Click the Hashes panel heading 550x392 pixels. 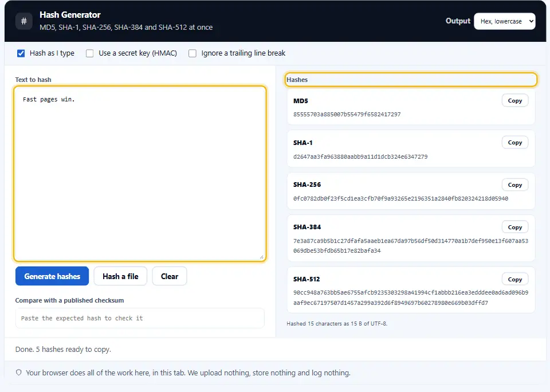point(297,80)
